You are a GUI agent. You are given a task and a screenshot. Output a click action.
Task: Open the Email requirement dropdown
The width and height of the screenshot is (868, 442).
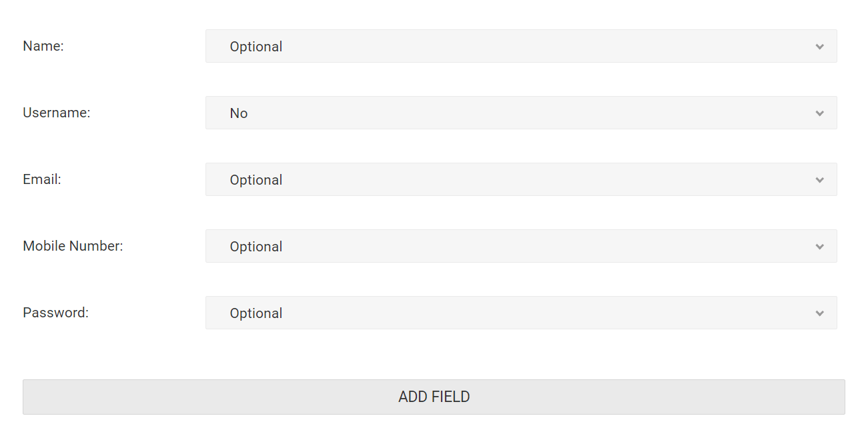coord(520,180)
